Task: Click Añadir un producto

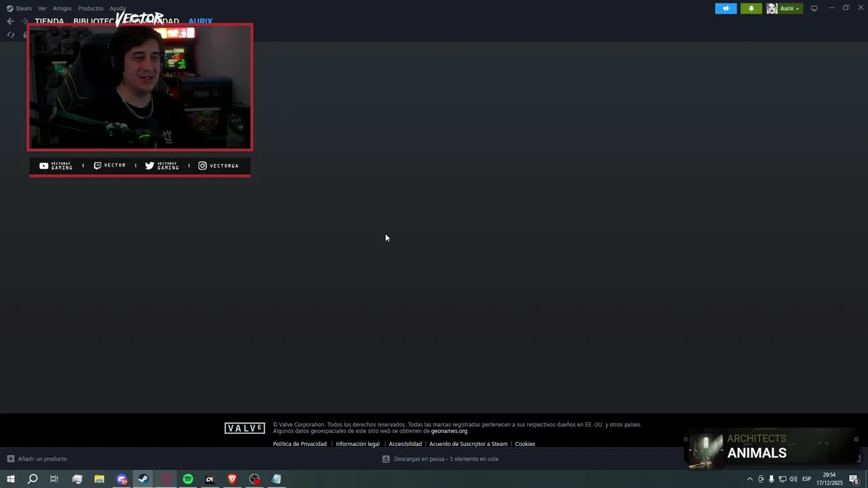Action: click(37, 459)
